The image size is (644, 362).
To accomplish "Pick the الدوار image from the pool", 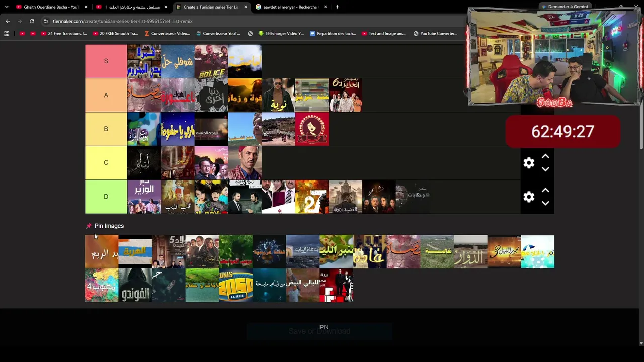I will [x=470, y=251].
